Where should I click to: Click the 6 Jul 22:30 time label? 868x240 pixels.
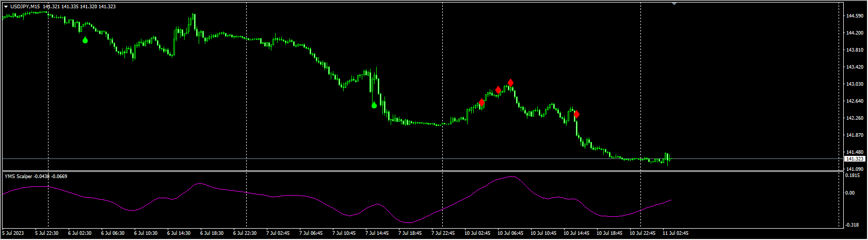245,233
